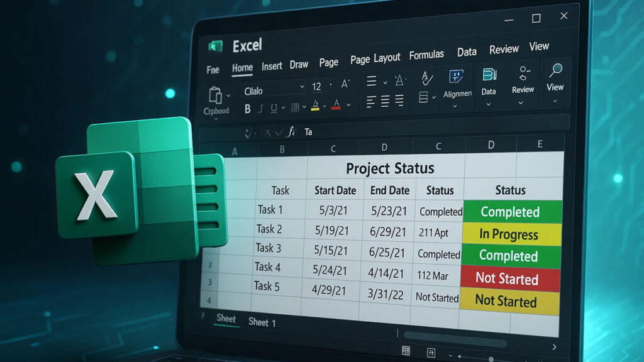Switch to the Formulas ribbon tab
The height and width of the screenshot is (362, 644).
pos(426,54)
